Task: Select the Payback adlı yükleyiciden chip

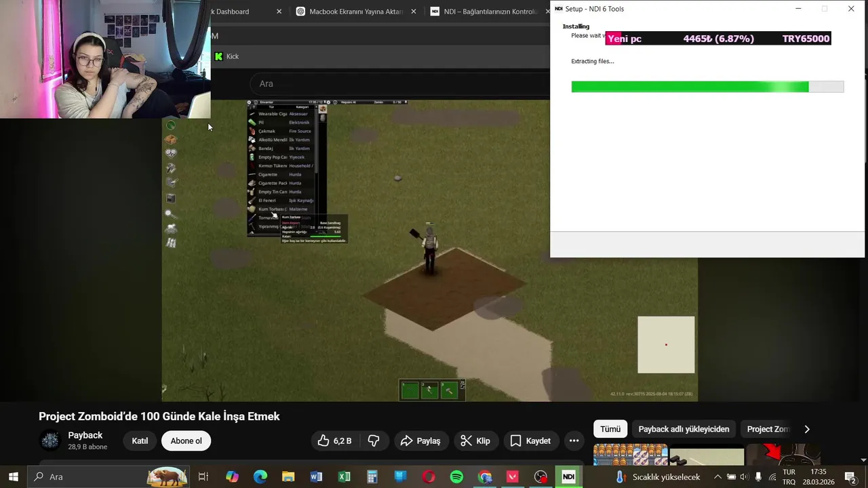Action: (684, 429)
